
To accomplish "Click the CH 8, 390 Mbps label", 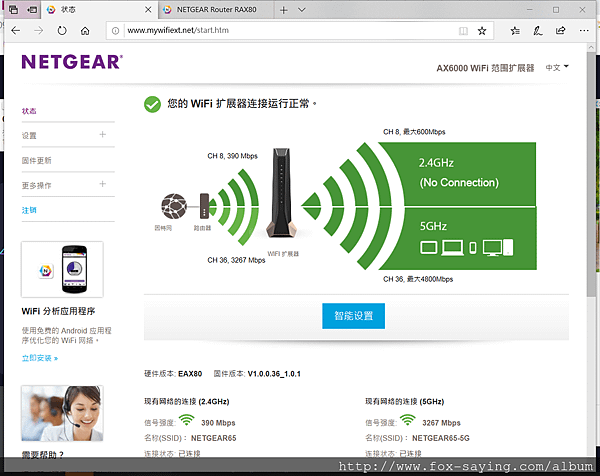I will (x=232, y=156).
